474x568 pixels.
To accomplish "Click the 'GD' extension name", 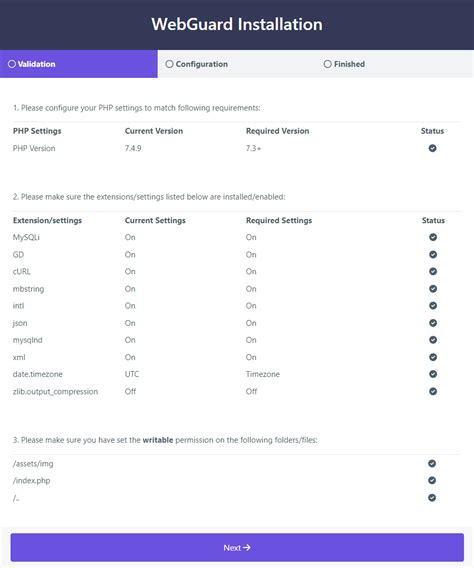I will (x=18, y=255).
